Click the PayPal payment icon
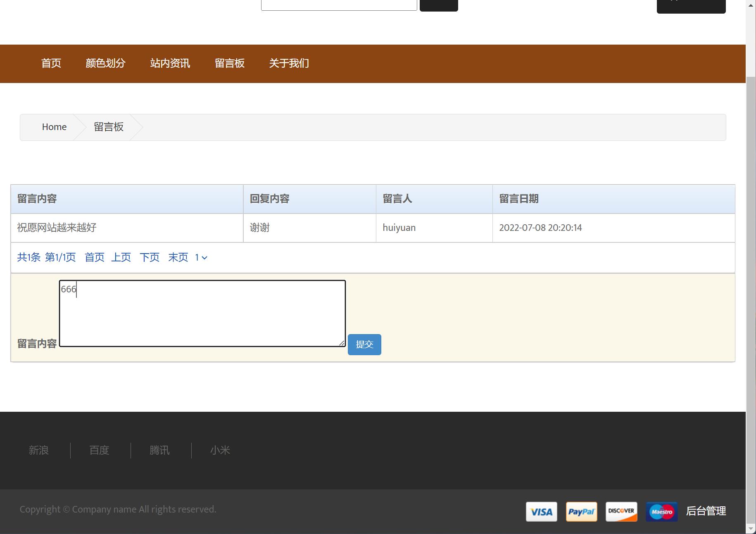756x534 pixels. coord(581,511)
